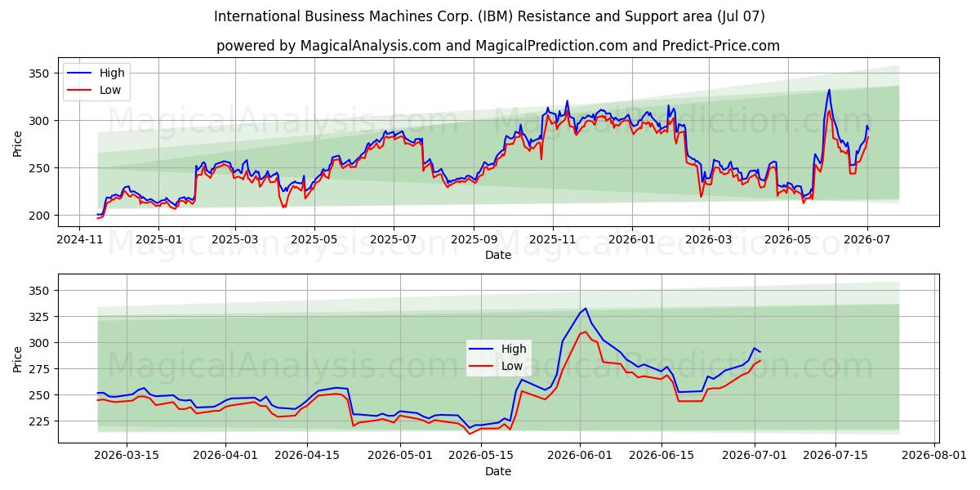Click the bottom chart x-axis label '2026-07-01'
This screenshot has width=980, height=490.
coord(755,457)
